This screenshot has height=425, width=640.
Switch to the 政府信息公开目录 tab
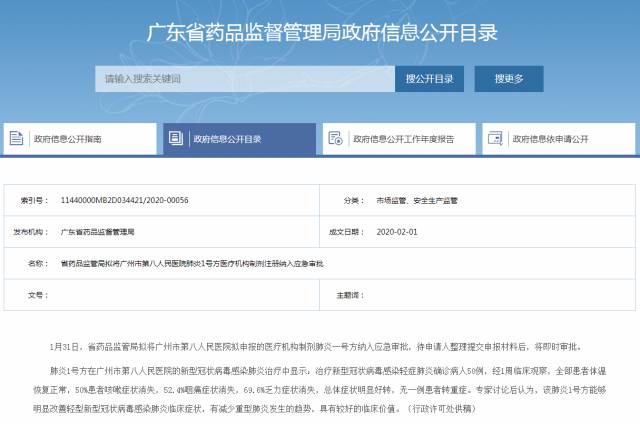coord(239,138)
